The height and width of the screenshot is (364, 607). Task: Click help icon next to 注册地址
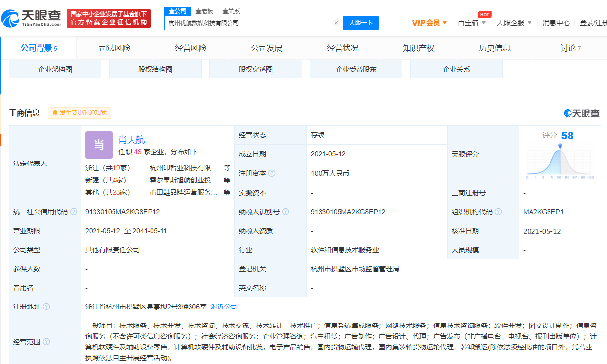coord(46,307)
